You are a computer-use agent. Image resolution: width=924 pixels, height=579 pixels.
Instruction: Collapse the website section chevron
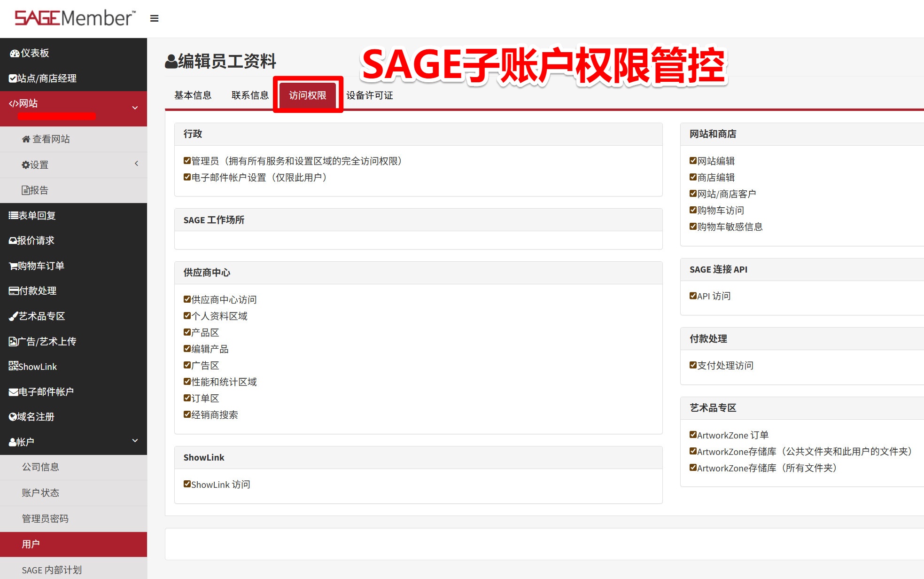click(135, 108)
